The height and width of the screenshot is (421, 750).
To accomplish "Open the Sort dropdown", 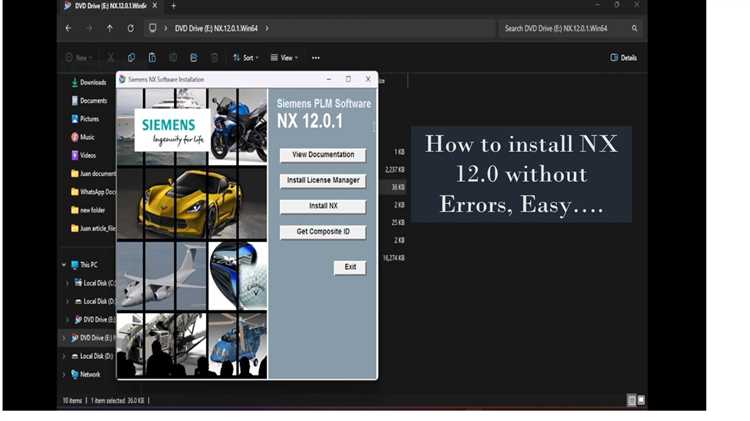I will (245, 58).
